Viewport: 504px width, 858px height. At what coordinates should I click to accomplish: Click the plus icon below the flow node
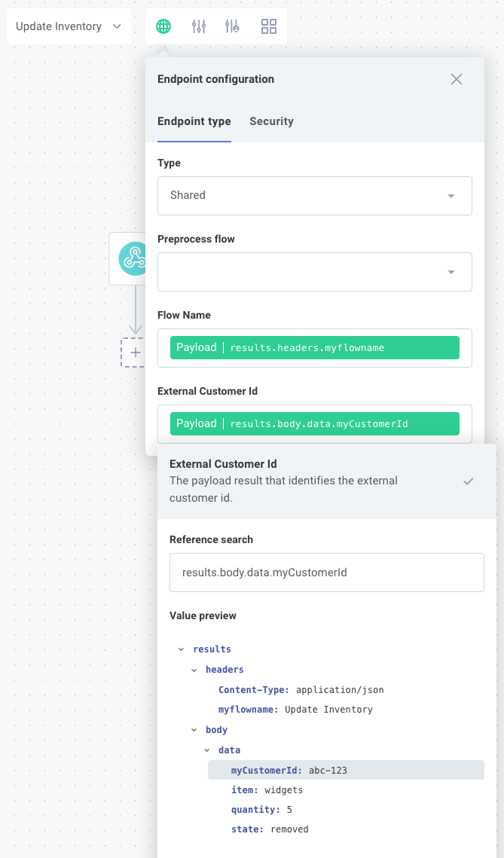[x=136, y=353]
